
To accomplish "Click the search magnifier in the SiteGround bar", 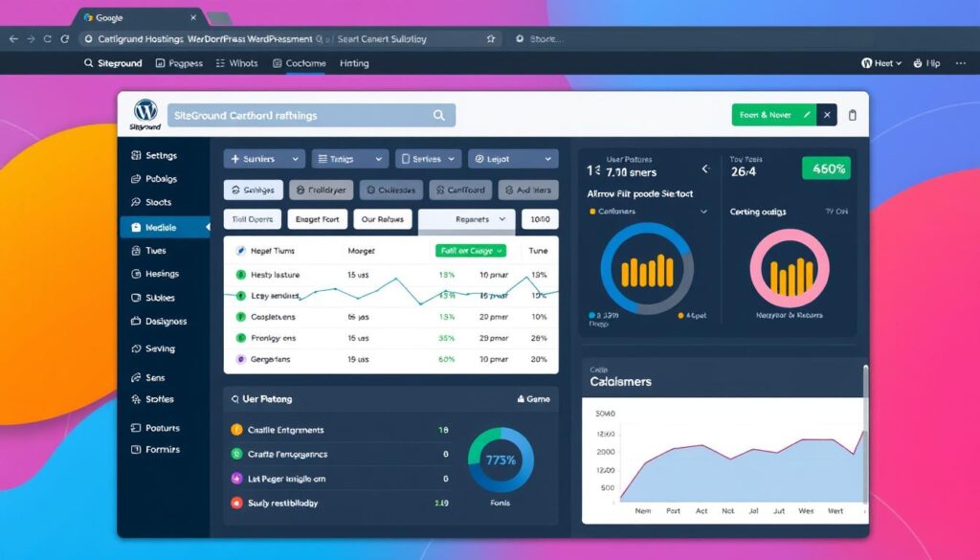I will tap(439, 114).
